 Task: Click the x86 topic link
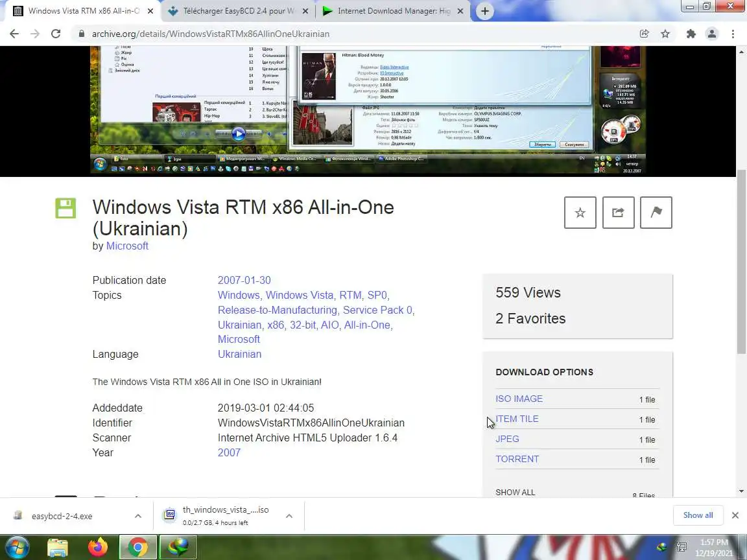[276, 325]
